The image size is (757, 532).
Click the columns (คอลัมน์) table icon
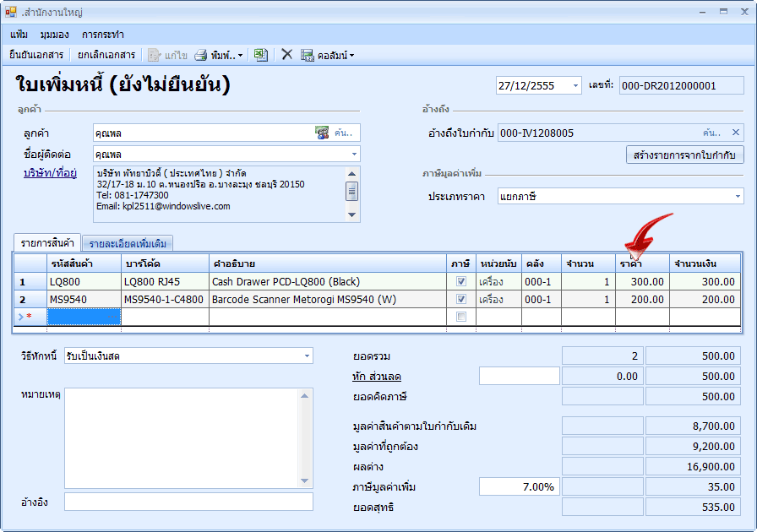point(308,55)
